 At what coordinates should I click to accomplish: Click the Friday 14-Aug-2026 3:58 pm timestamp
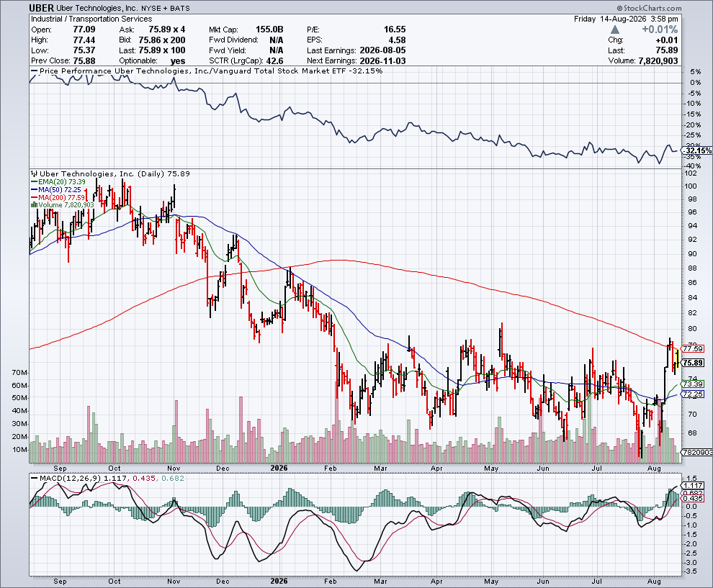tap(626, 19)
